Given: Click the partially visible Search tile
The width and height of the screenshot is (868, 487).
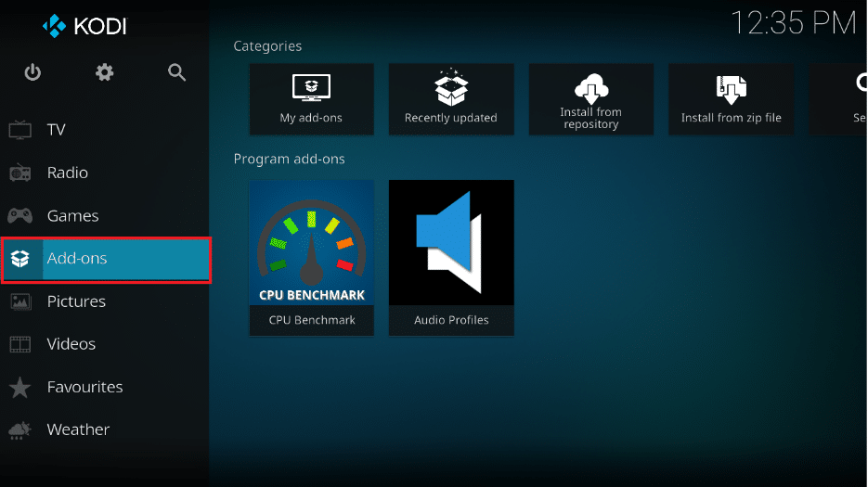Looking at the screenshot, I should tap(838, 99).
